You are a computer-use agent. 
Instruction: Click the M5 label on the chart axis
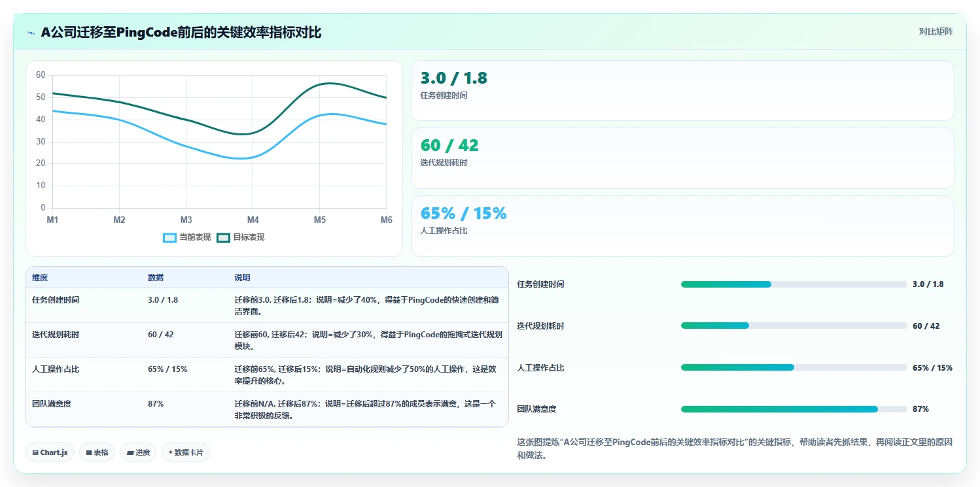coord(319,220)
